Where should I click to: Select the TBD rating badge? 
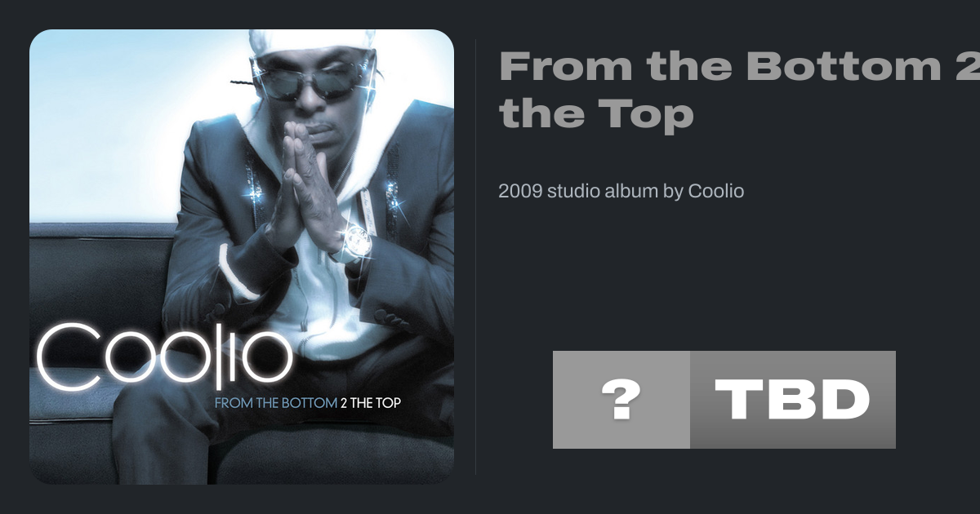pyautogui.click(x=793, y=400)
